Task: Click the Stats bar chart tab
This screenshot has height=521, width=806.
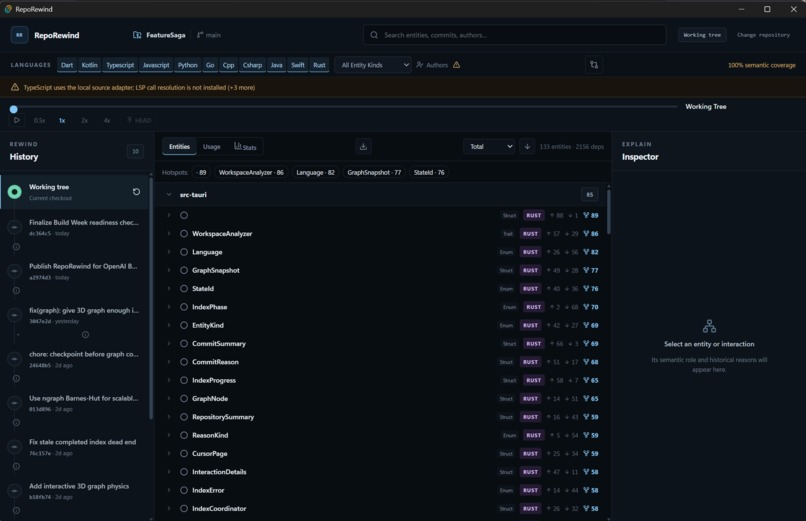Action: (245, 146)
